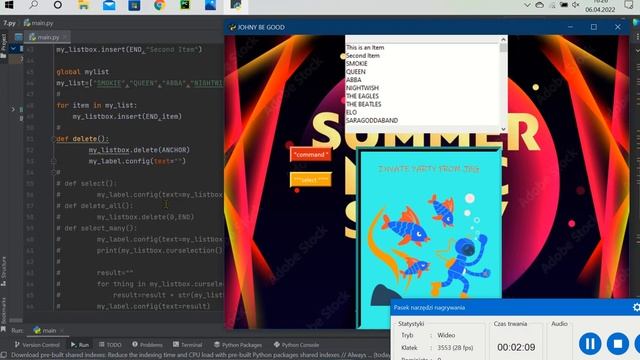
Task: Click the 'global mylist' code line
Action: (x=82, y=72)
